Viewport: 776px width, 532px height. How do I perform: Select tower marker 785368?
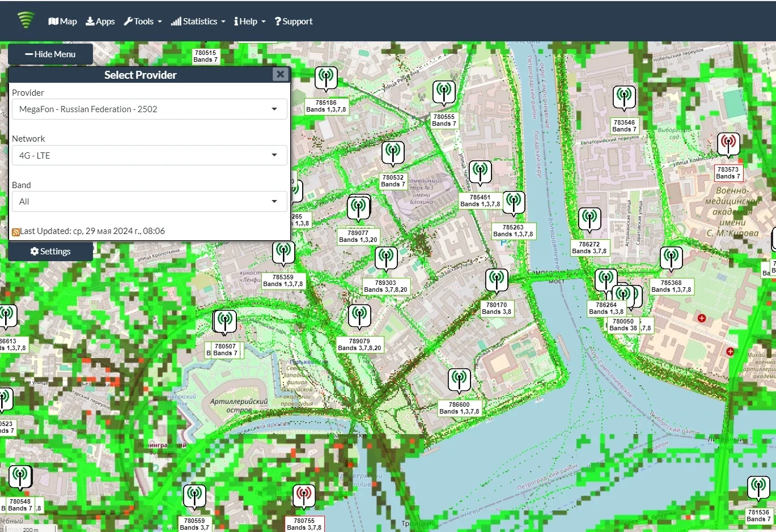pos(671,259)
